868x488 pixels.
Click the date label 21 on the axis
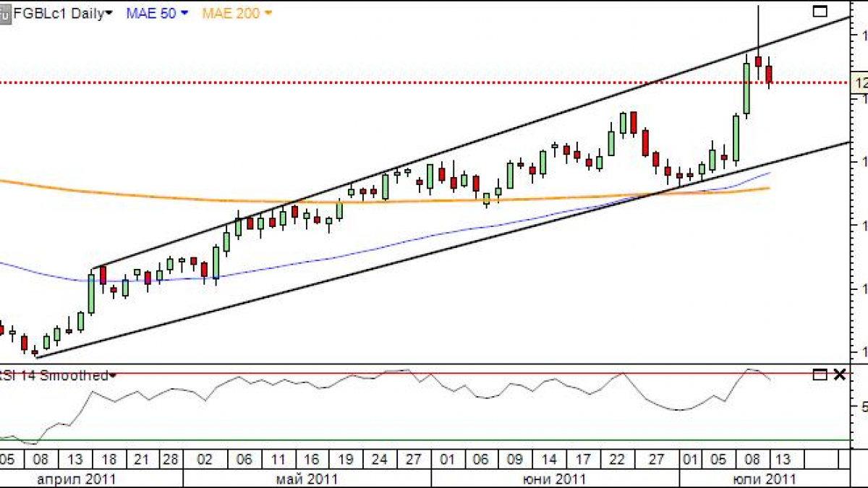pyautogui.click(x=142, y=459)
